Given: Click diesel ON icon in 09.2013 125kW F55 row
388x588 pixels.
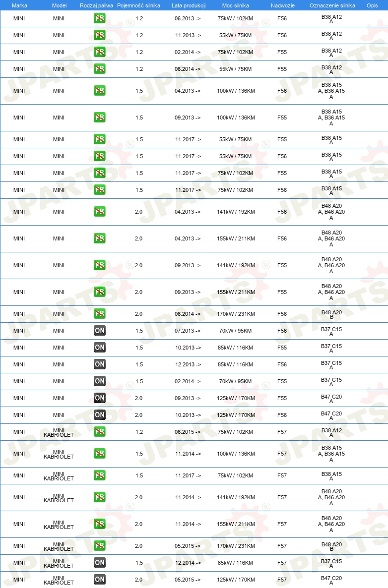Looking at the screenshot, I should pos(99,398).
